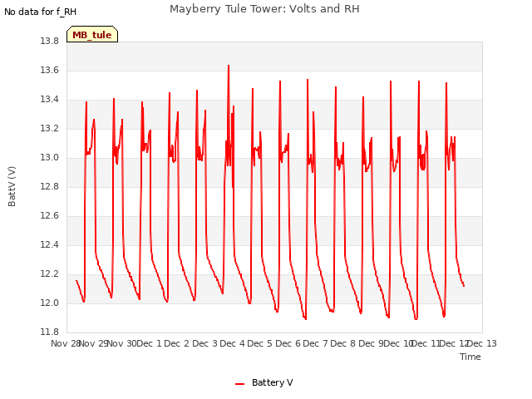Click the 'Time' x-axis label
The image size is (532, 399).
coord(470,357)
